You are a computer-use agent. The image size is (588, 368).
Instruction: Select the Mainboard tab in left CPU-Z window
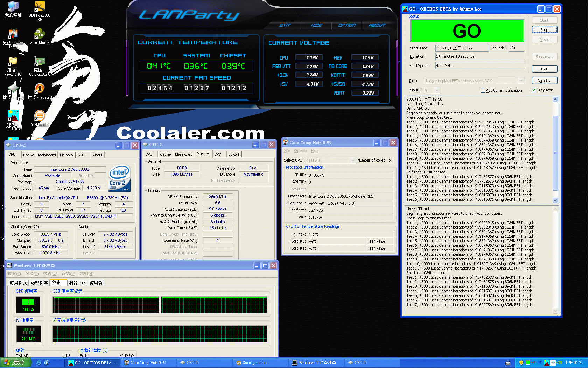point(47,155)
